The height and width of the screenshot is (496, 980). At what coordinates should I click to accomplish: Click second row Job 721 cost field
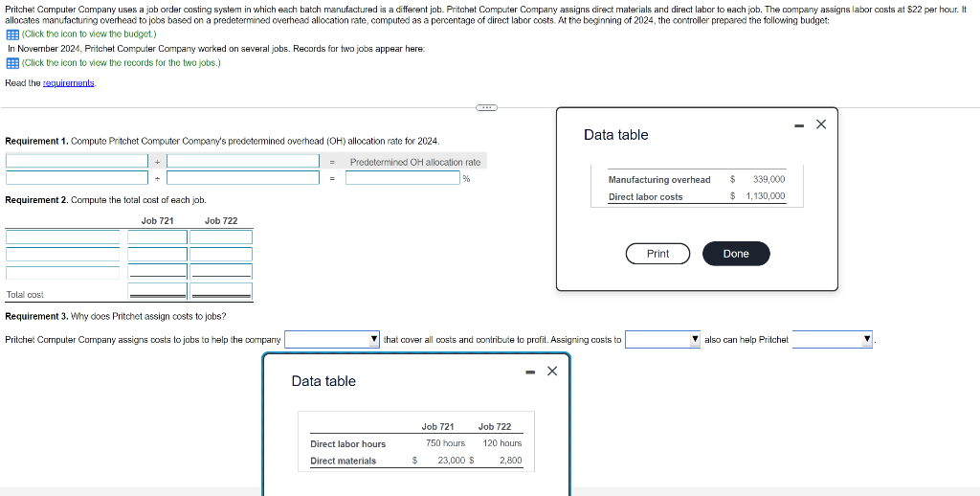click(158, 254)
